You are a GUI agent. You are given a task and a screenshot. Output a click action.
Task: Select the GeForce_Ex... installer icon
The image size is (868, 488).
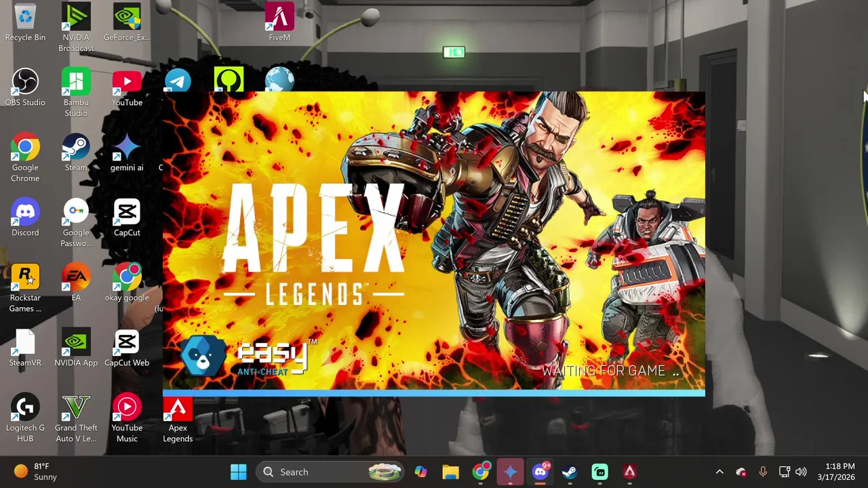[x=127, y=23]
